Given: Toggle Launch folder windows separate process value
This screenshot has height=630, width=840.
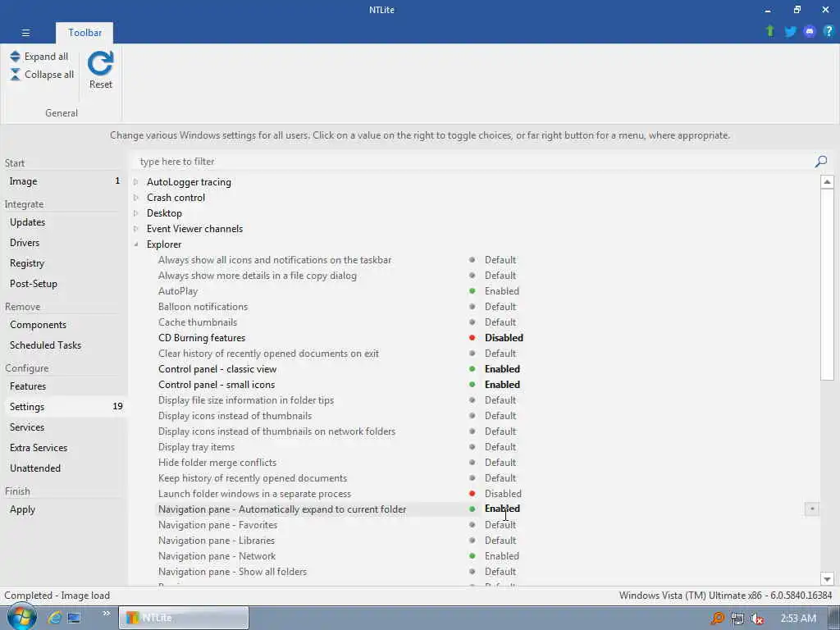Looking at the screenshot, I should pos(503,493).
